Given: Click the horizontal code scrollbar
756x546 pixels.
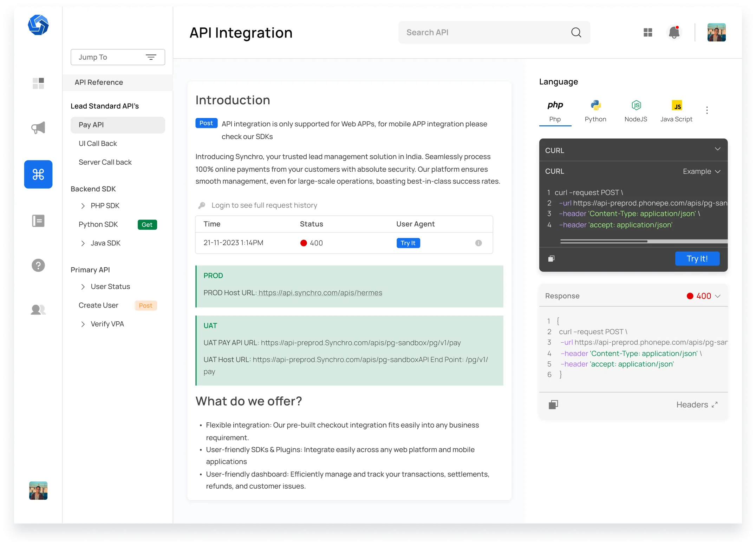Looking at the screenshot, I should click(x=644, y=241).
